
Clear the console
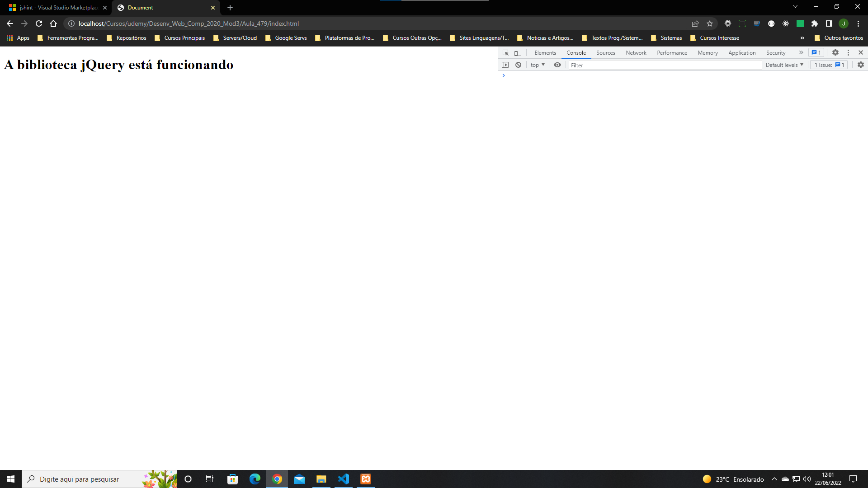pyautogui.click(x=519, y=65)
